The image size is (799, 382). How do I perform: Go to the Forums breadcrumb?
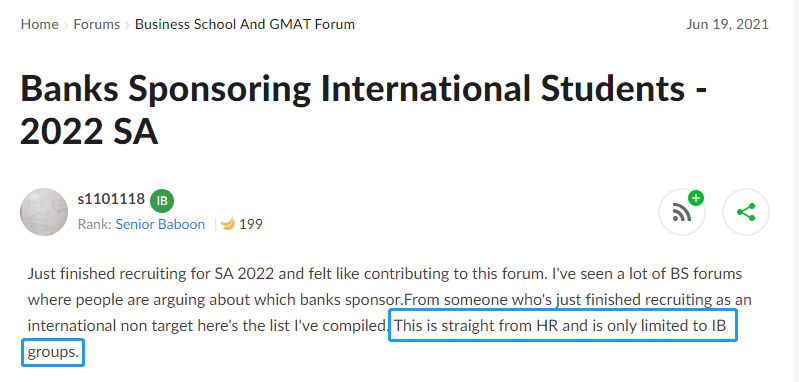(x=97, y=24)
